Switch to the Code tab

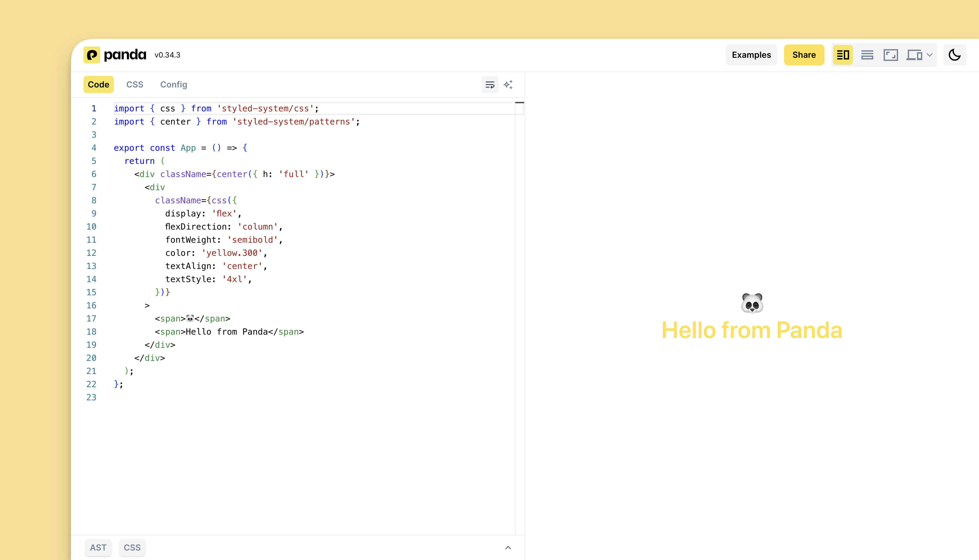point(99,85)
